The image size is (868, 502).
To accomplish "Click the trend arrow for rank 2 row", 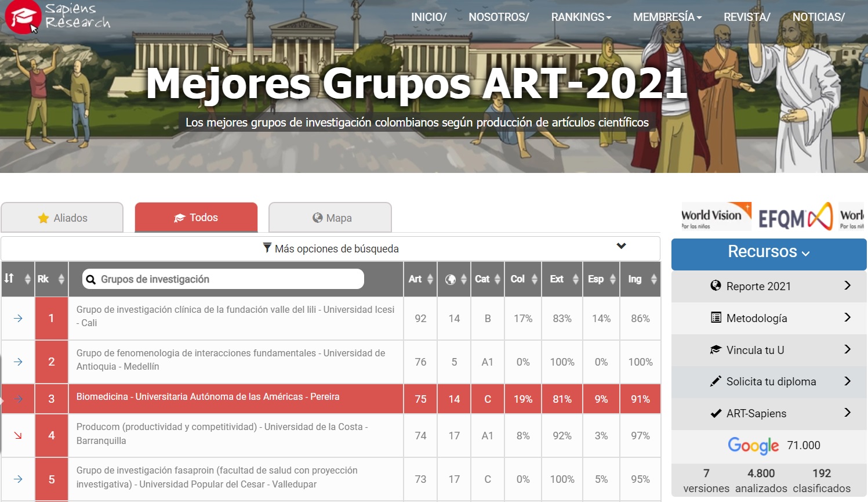I will pos(18,362).
